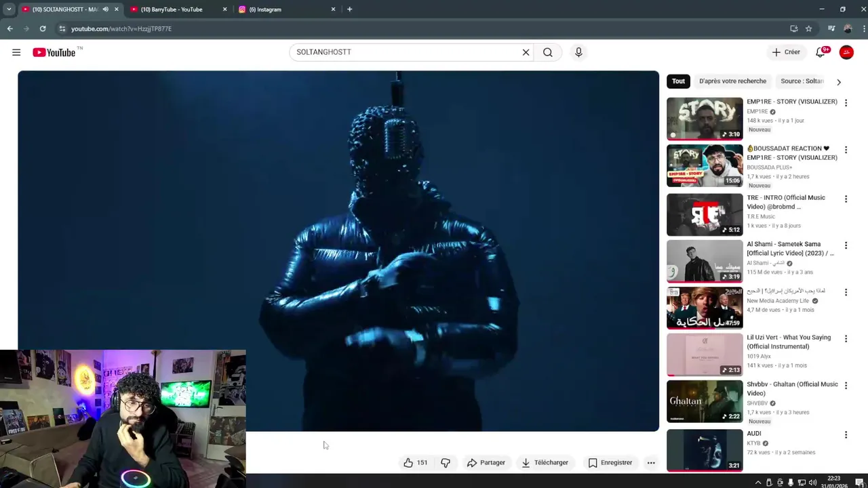Open options for Lil Uzi Vert video

point(846,339)
